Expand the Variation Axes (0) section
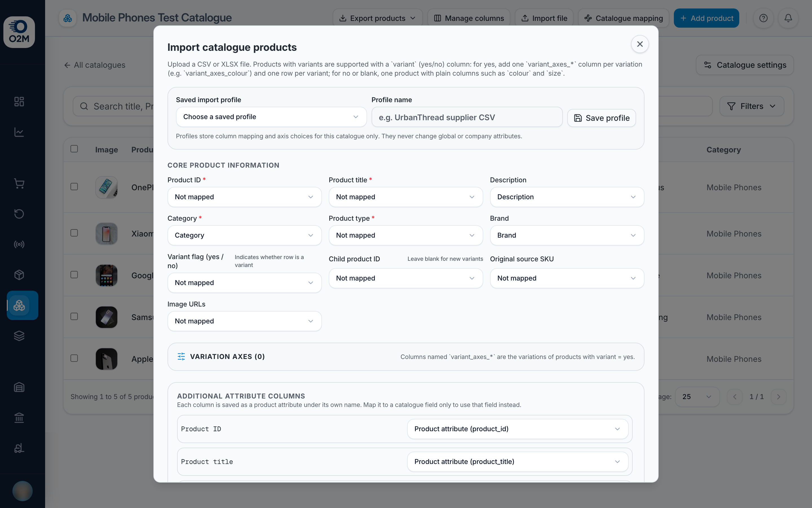Viewport: 812px width, 508px height. (406, 357)
